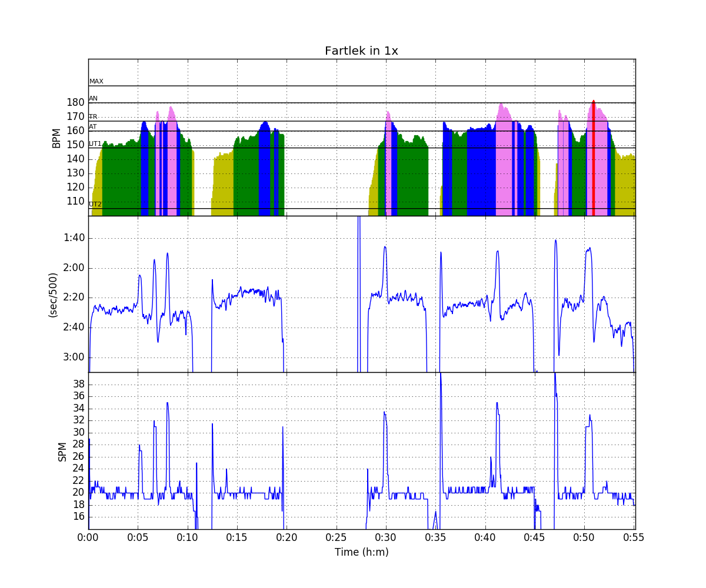Click the 'Time (h:m)' x-axis label
Viewport: 706px width, 588px height.
tap(361, 552)
